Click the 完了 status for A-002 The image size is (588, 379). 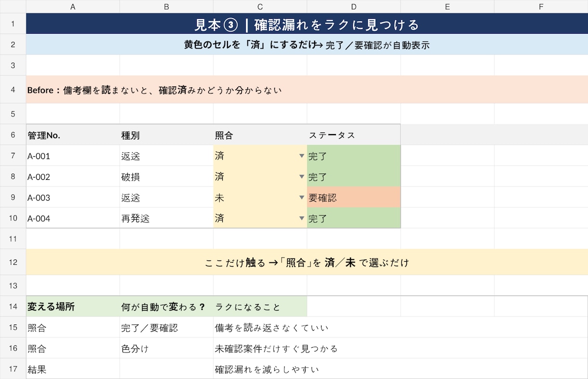tap(354, 176)
